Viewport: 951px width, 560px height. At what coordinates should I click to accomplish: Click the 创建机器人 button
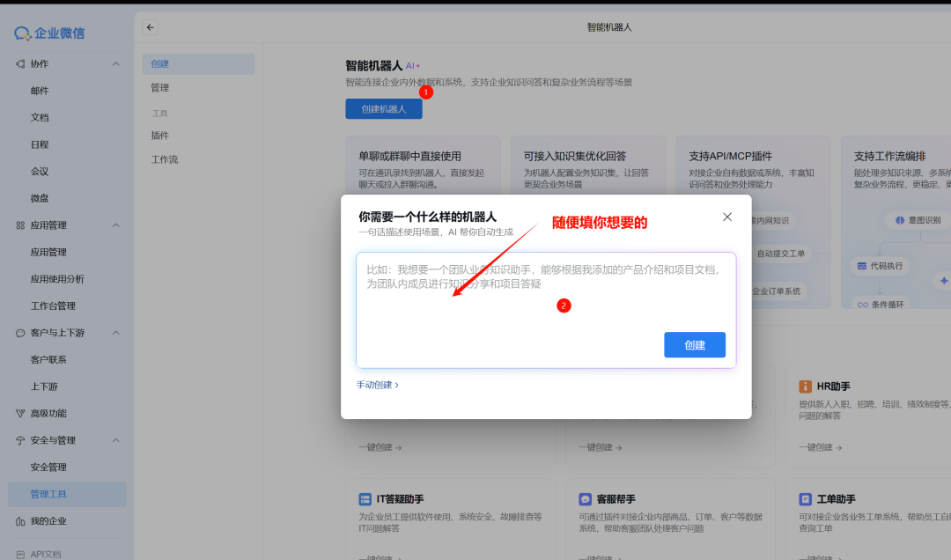pos(384,108)
